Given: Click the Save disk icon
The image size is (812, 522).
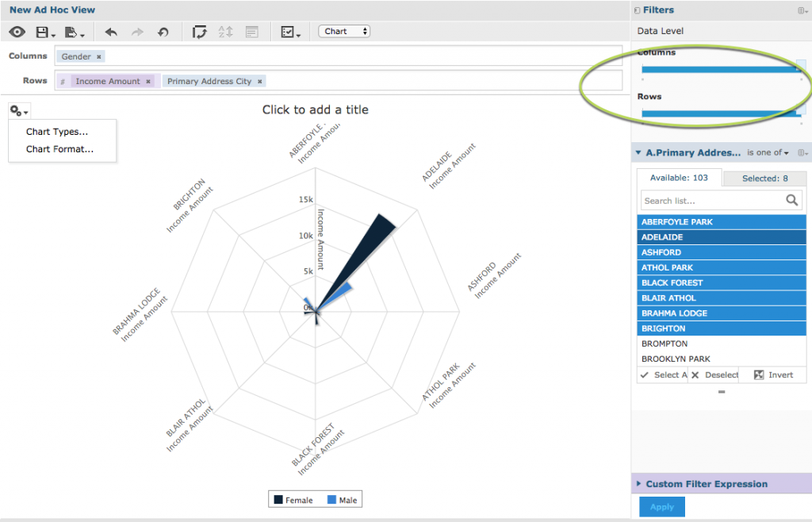Looking at the screenshot, I should tap(41, 31).
